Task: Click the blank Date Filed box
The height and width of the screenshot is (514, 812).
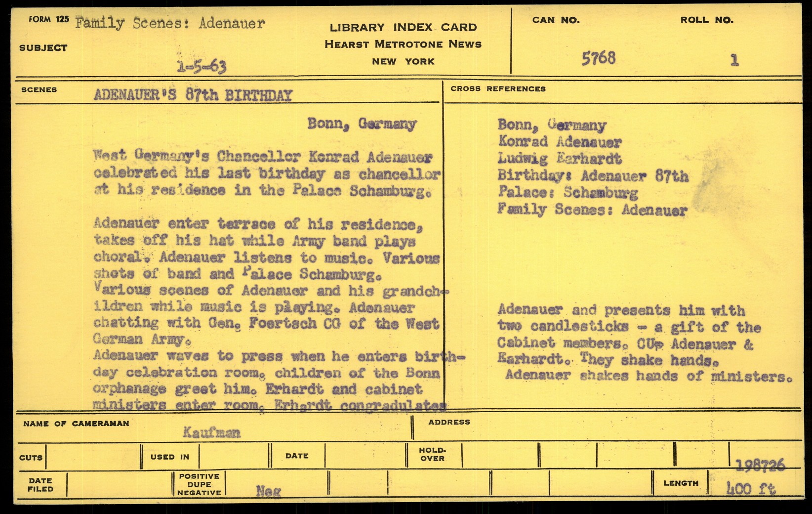Action: (x=119, y=484)
